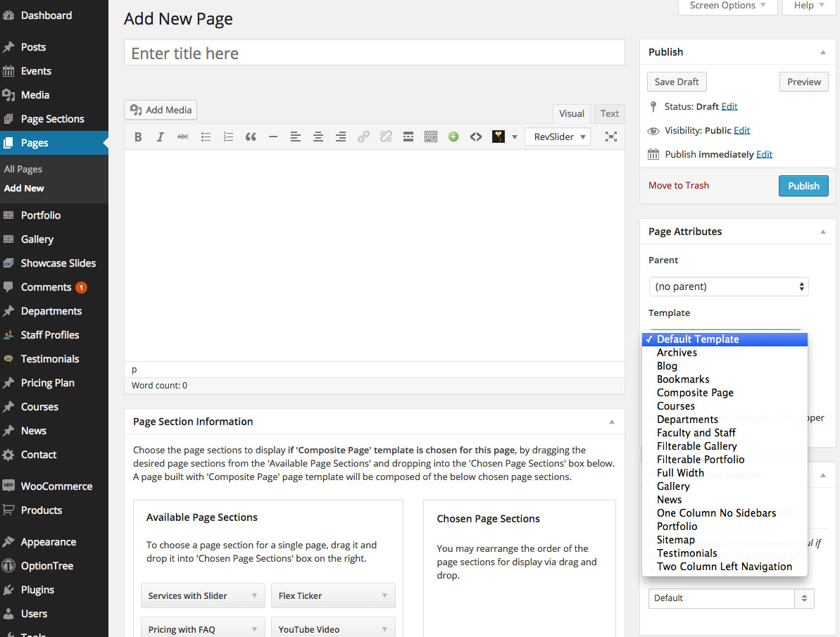Open the RevSlider shortcode dropdown
Image resolution: width=840 pixels, height=637 pixels.
coord(557,136)
